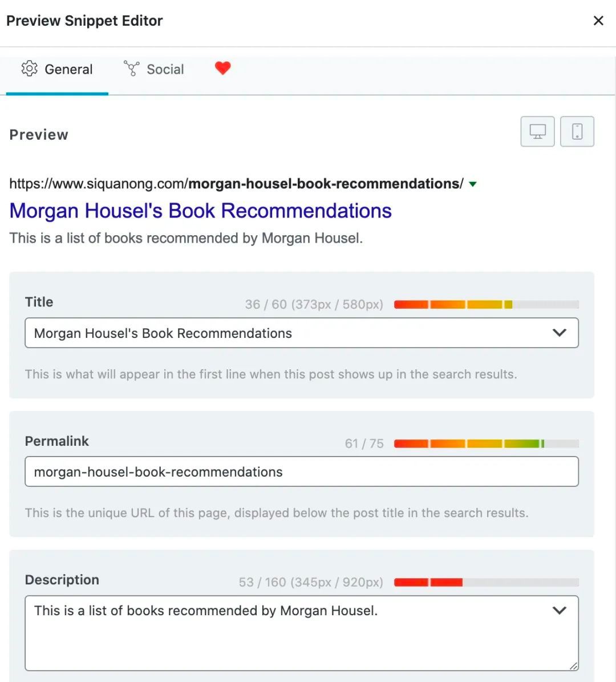Click the Description textarea resize handle
This screenshot has width=616, height=682.
[574, 666]
